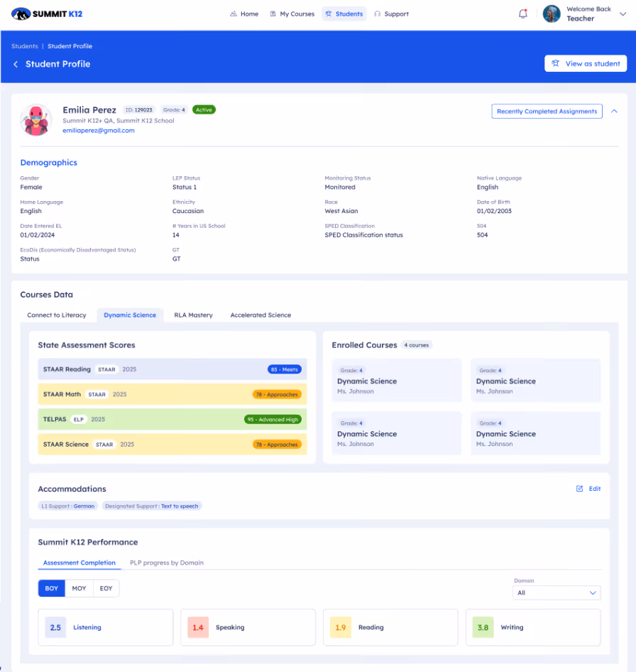Go back using the Student Profile arrow

point(16,64)
